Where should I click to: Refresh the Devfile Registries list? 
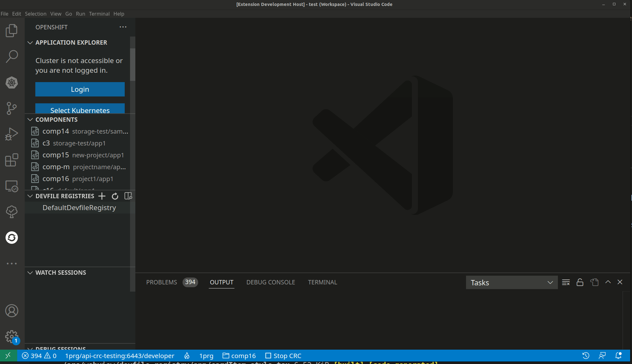(115, 196)
